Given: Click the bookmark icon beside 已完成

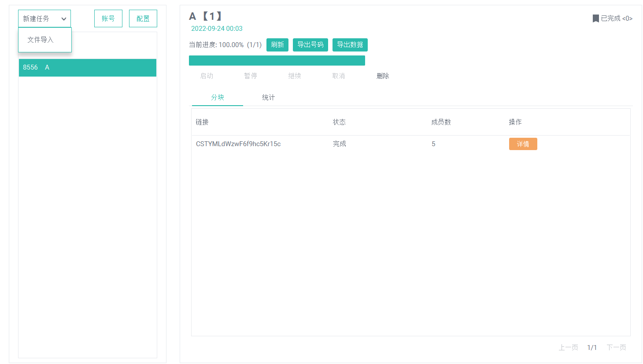Looking at the screenshot, I should 595,18.
